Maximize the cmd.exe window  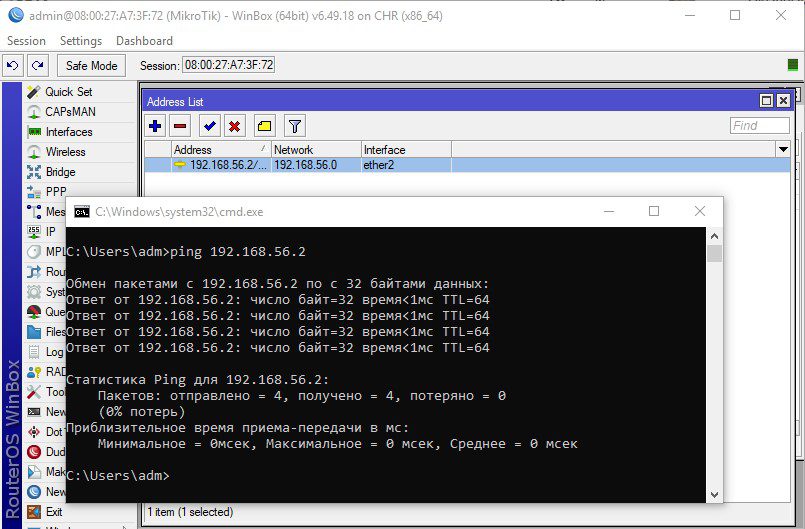(654, 211)
